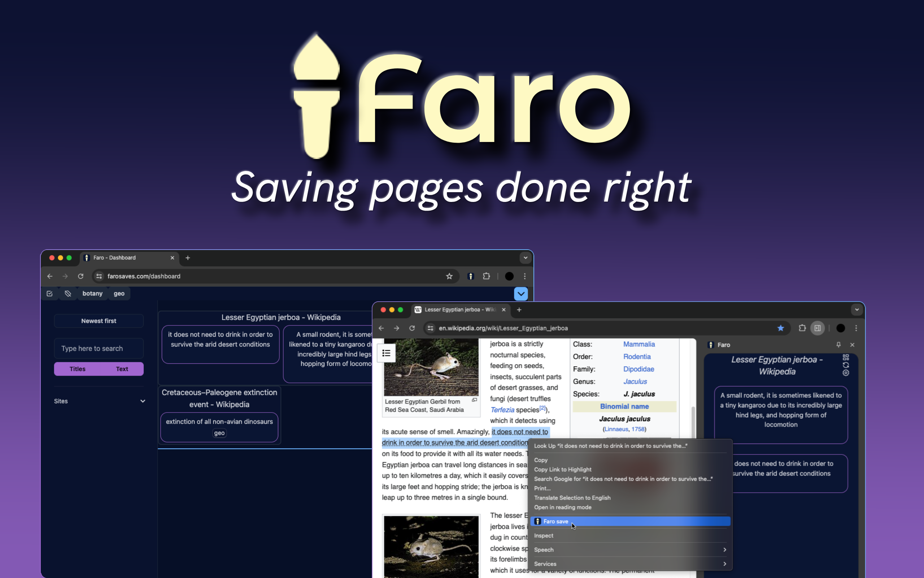Open profile avatar in the Wikipedia window
924x578 pixels.
[841, 328]
